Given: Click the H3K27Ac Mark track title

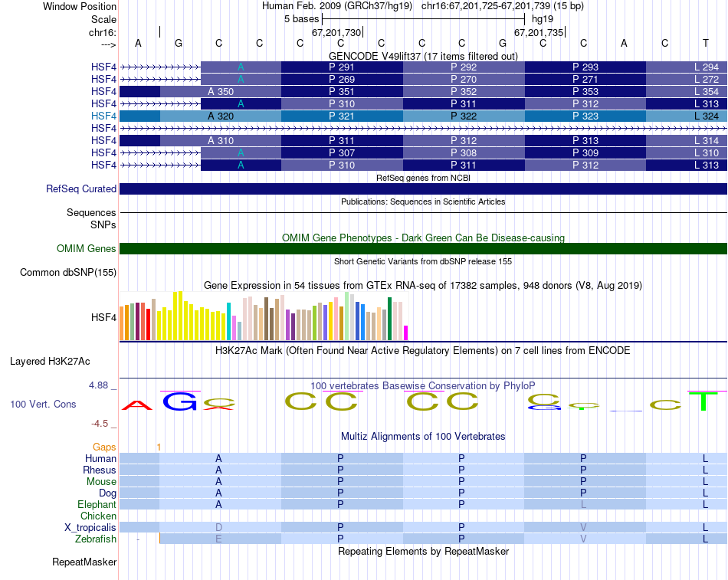Looking at the screenshot, I should (x=423, y=351).
